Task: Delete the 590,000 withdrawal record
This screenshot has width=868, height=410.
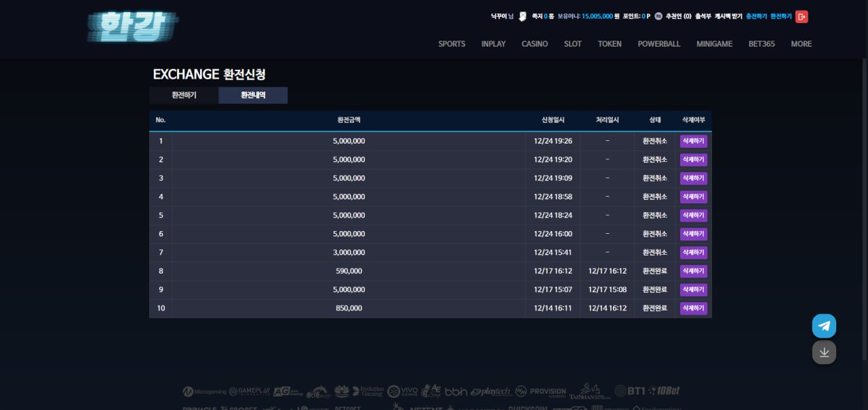Action: [x=693, y=271]
